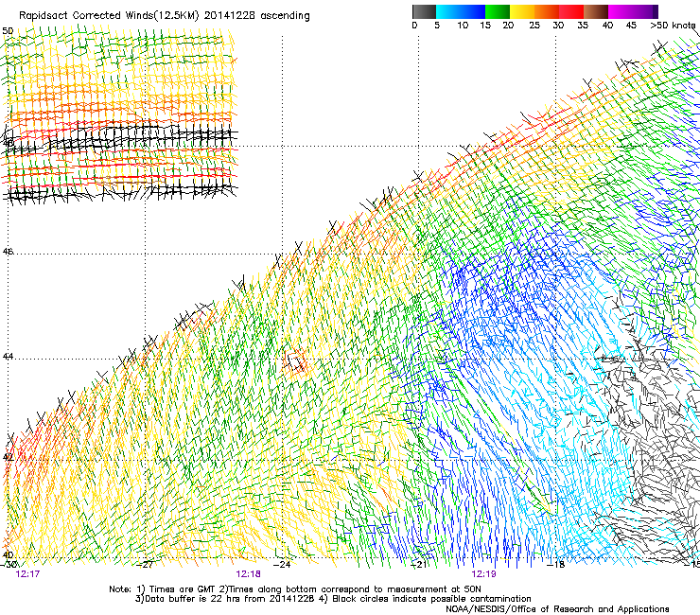Click the '46' latitude axis label
This screenshot has width=700, height=615.
[8, 252]
